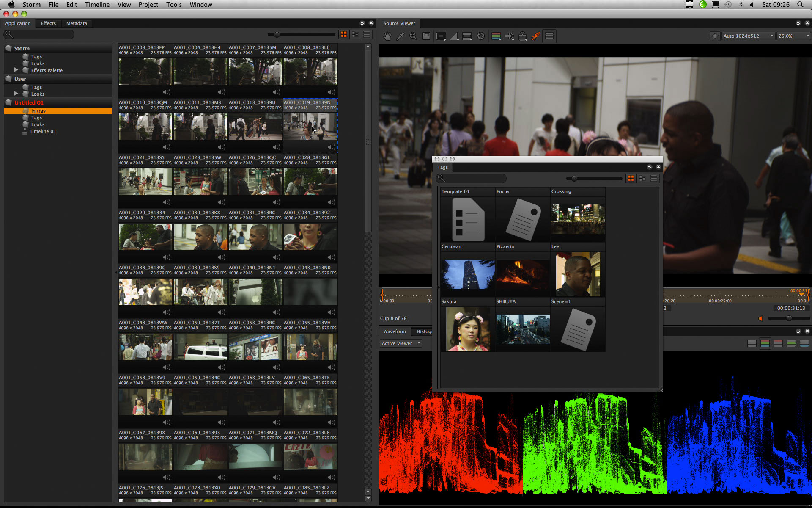Open the arrow send-to dropdown in viewer toolbar
The height and width of the screenshot is (508, 812).
[x=509, y=36]
